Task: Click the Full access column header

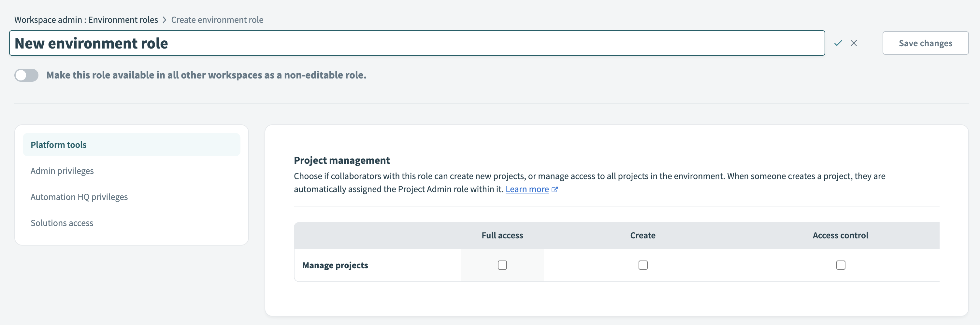Action: point(502,235)
